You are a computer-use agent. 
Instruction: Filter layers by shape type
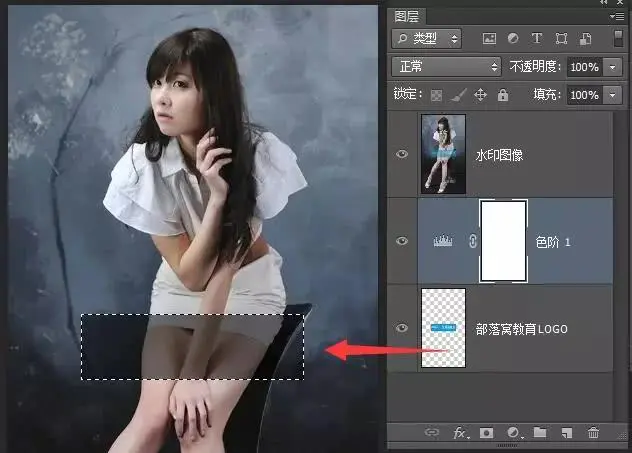coord(561,39)
